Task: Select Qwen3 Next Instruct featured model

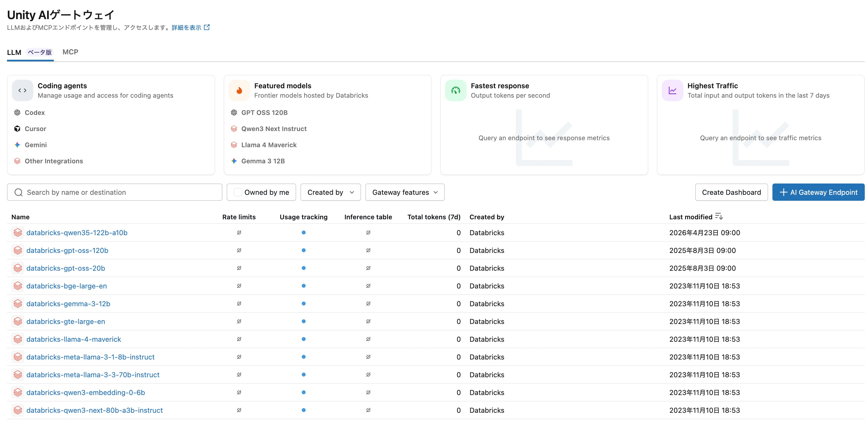Action: 274,129
